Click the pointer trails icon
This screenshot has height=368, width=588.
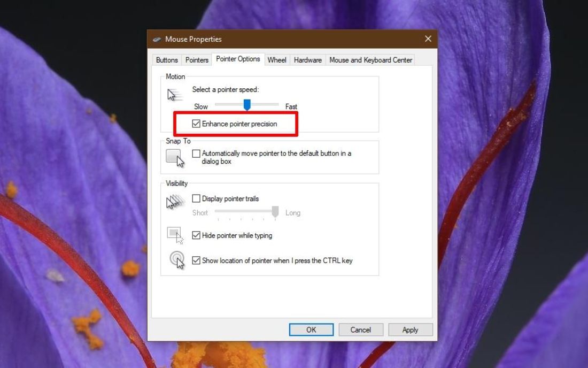(x=175, y=202)
